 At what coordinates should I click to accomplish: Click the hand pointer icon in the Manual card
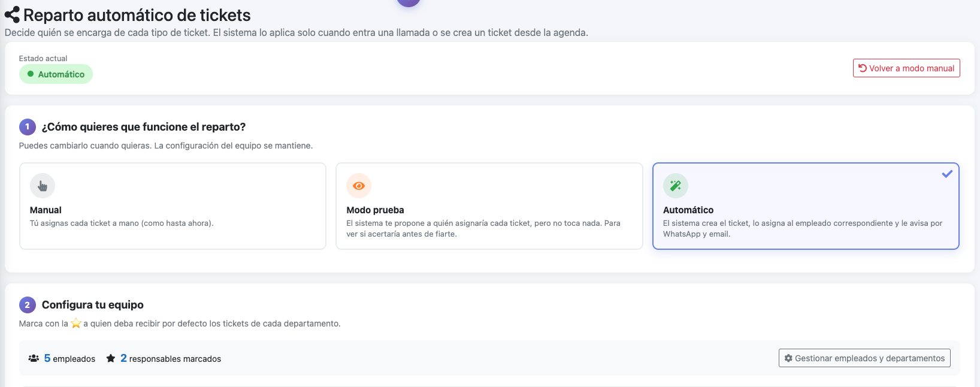pyautogui.click(x=43, y=186)
